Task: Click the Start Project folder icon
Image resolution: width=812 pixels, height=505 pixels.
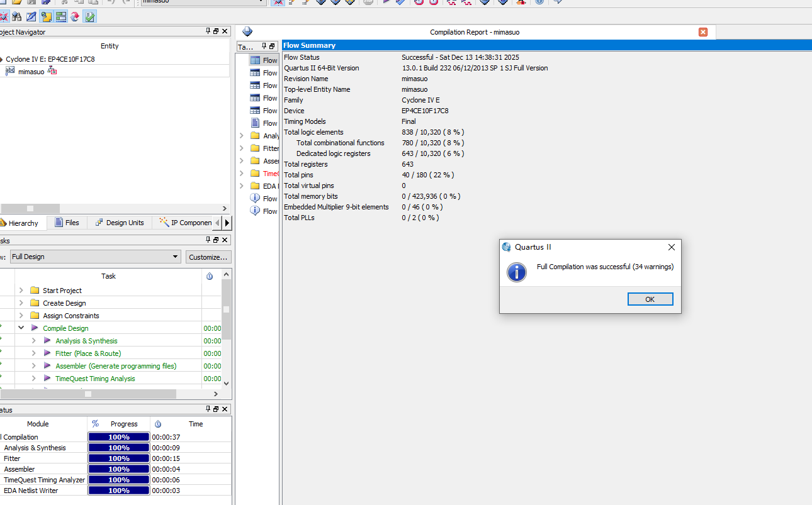Action: [x=35, y=291]
